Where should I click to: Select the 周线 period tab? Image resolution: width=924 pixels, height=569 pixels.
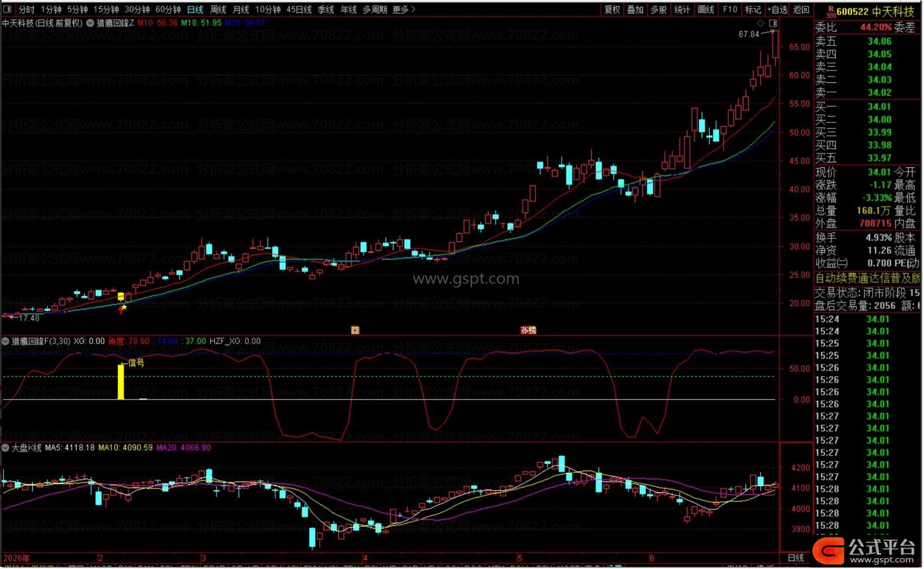218,9
